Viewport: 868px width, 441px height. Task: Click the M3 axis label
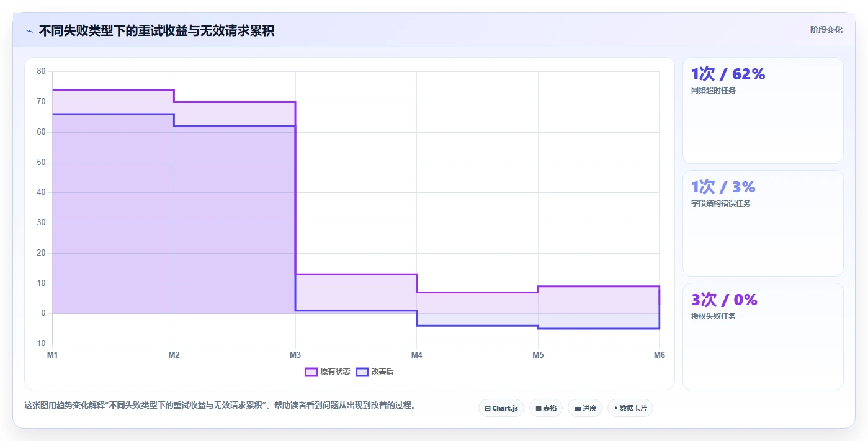pyautogui.click(x=295, y=355)
